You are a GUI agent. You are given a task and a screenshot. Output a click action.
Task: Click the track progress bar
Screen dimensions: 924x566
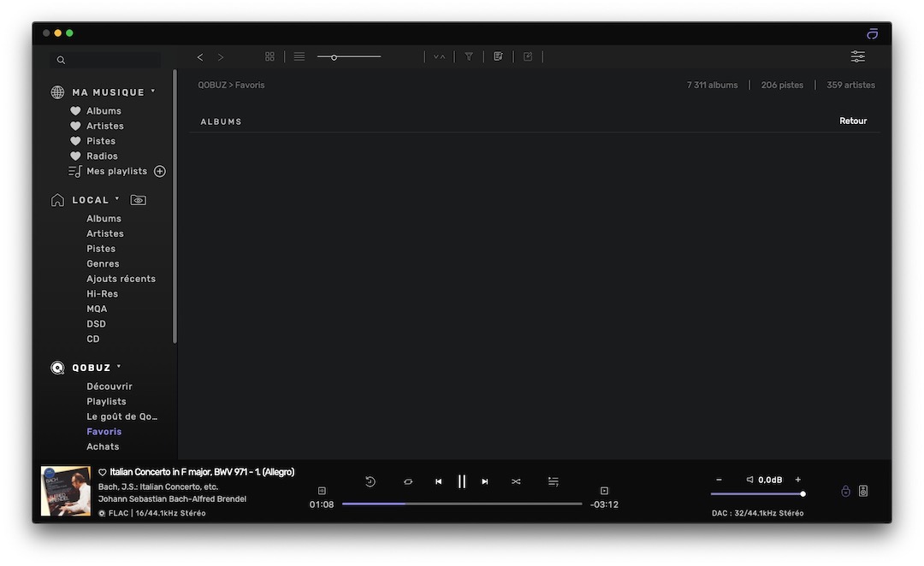click(x=462, y=504)
